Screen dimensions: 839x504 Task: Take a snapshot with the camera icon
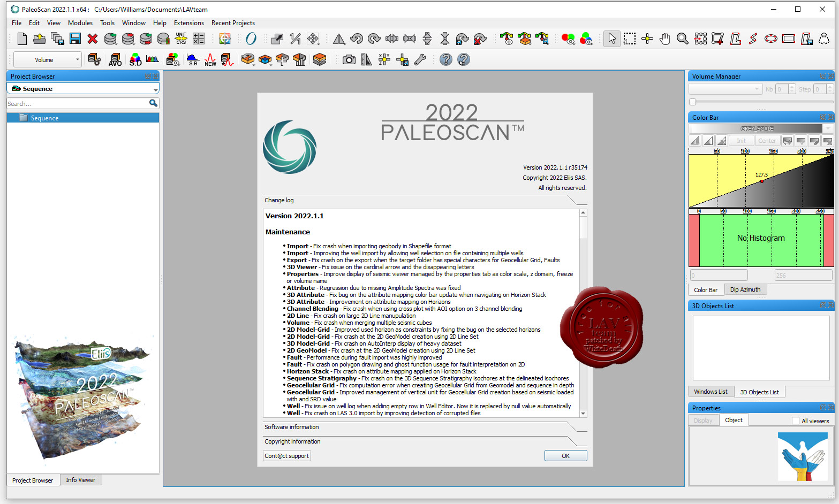pos(349,59)
